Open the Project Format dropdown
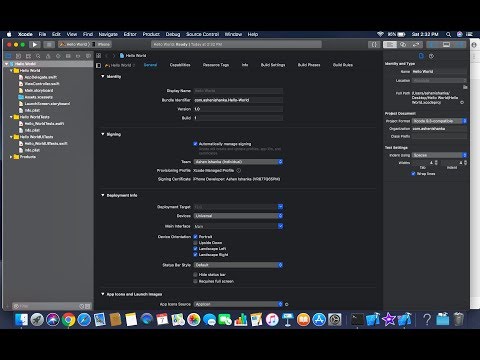The image size is (480, 360). point(439,121)
